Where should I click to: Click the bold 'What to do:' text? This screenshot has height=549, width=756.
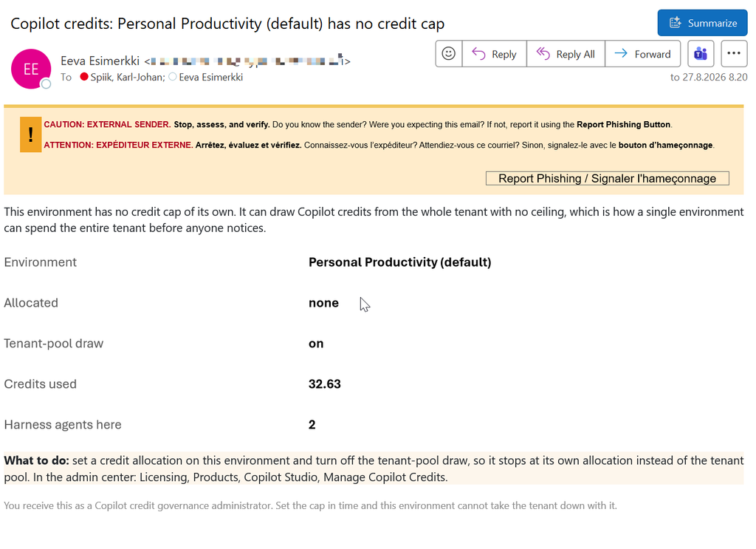click(x=37, y=460)
